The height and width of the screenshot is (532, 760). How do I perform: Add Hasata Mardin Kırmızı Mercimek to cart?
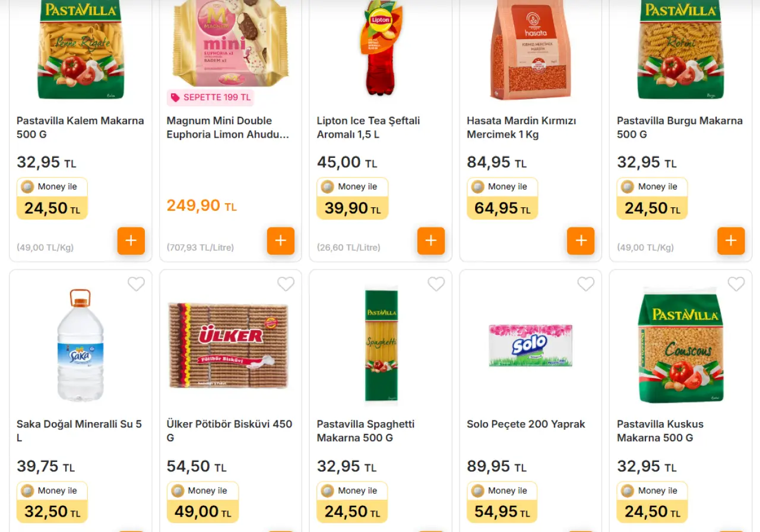(581, 241)
